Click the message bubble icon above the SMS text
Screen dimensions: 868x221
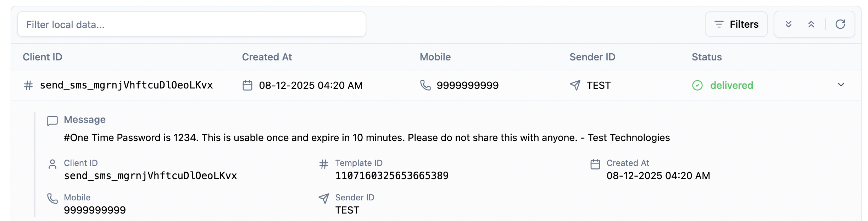[52, 120]
